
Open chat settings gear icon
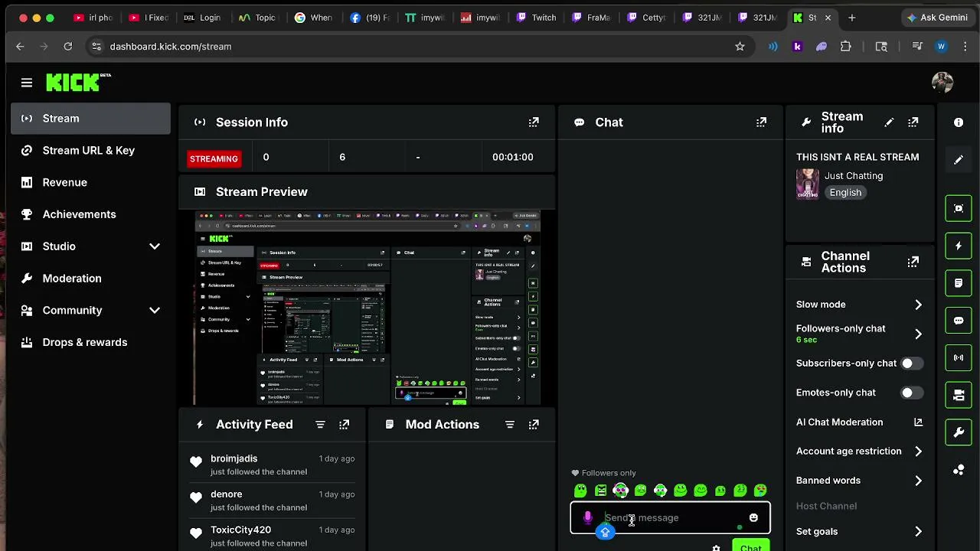(716, 548)
